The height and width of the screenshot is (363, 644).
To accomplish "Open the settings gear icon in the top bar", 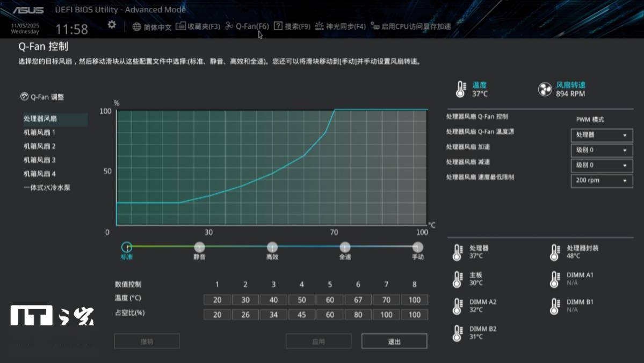I will pyautogui.click(x=111, y=25).
